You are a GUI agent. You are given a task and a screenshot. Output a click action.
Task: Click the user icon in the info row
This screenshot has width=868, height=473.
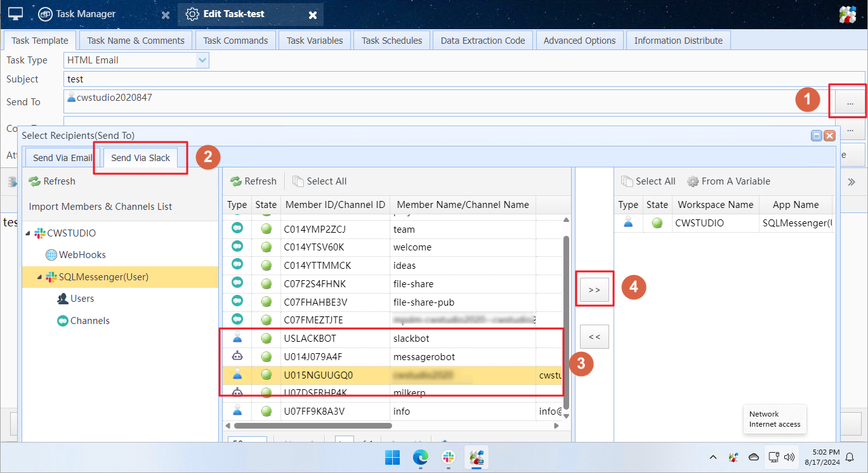[x=237, y=411]
